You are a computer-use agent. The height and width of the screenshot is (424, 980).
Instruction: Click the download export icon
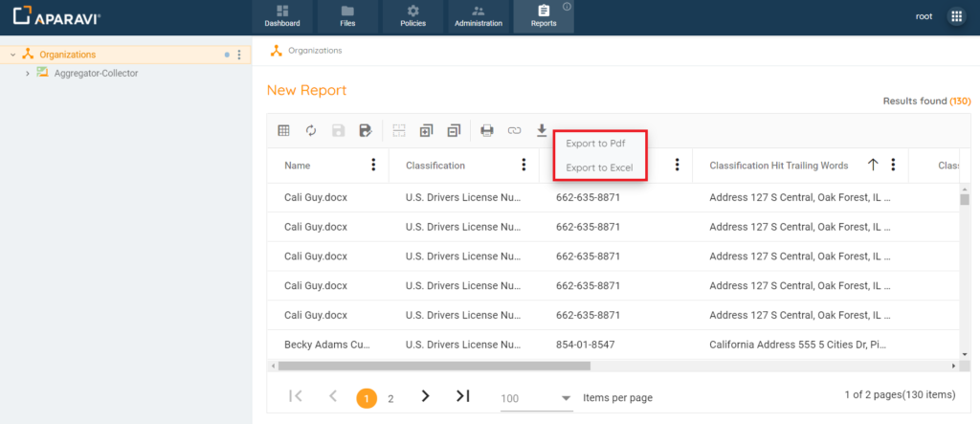(542, 131)
